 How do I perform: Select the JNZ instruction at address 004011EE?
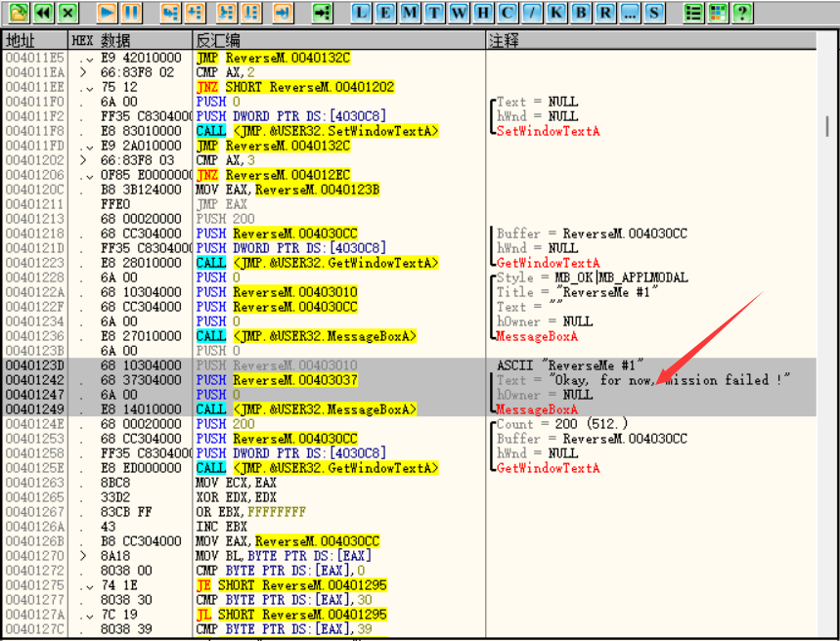(x=295, y=87)
